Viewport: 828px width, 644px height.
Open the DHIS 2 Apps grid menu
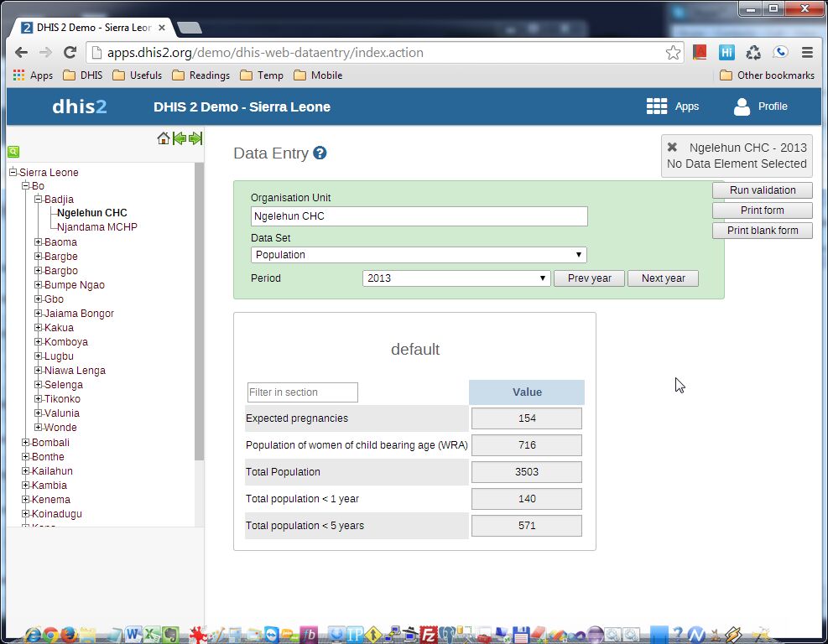(x=673, y=106)
